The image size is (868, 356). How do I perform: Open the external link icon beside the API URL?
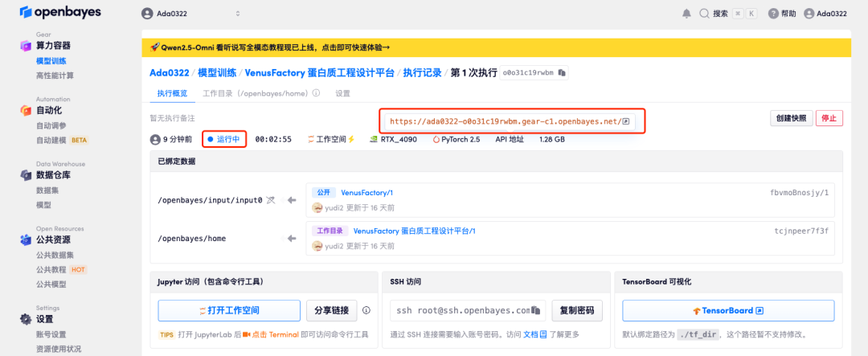click(x=625, y=121)
